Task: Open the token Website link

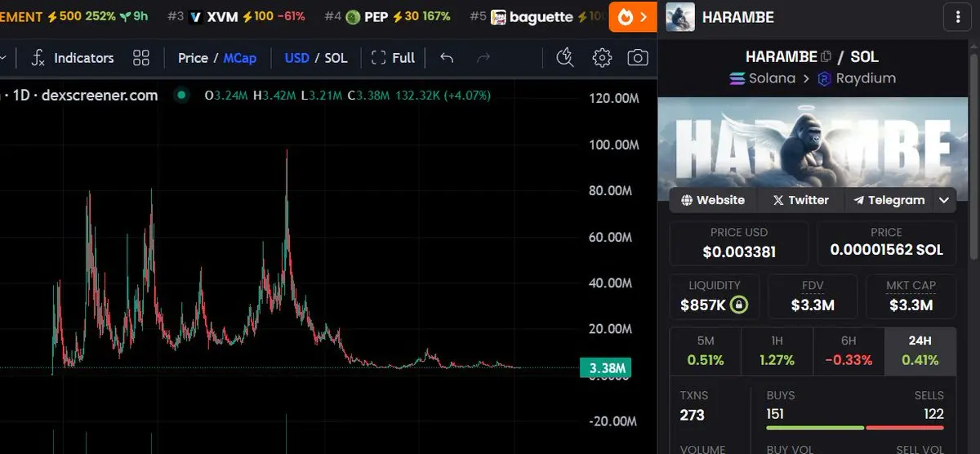Action: 713,200
